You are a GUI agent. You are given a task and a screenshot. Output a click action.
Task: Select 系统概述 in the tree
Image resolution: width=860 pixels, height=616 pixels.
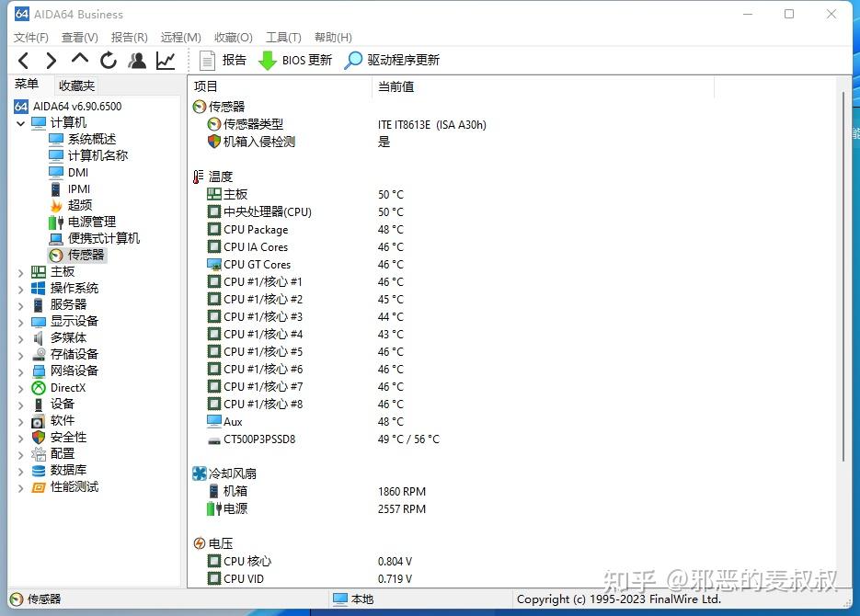(82, 139)
